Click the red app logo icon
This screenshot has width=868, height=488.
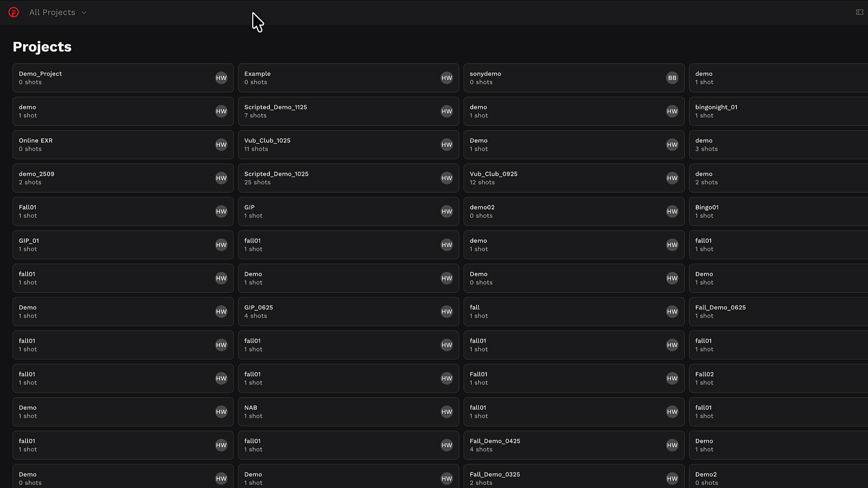pos(13,12)
